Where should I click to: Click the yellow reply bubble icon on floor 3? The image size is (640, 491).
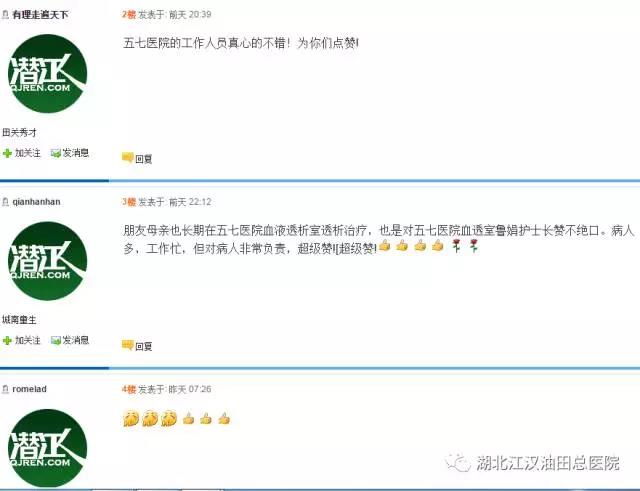[x=127, y=345]
